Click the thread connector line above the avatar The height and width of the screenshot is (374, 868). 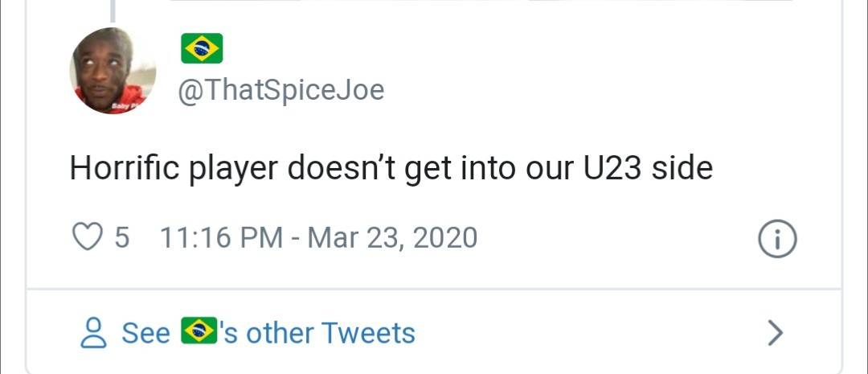pyautogui.click(x=113, y=10)
